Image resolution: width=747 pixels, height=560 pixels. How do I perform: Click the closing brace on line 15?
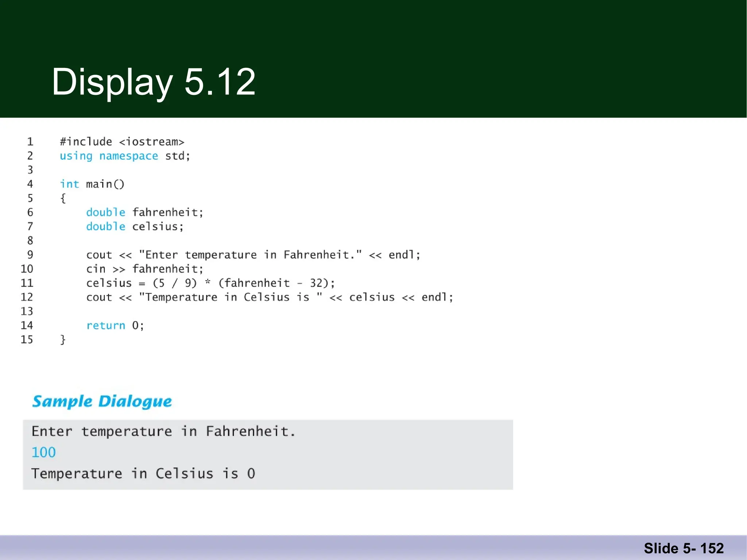point(63,339)
